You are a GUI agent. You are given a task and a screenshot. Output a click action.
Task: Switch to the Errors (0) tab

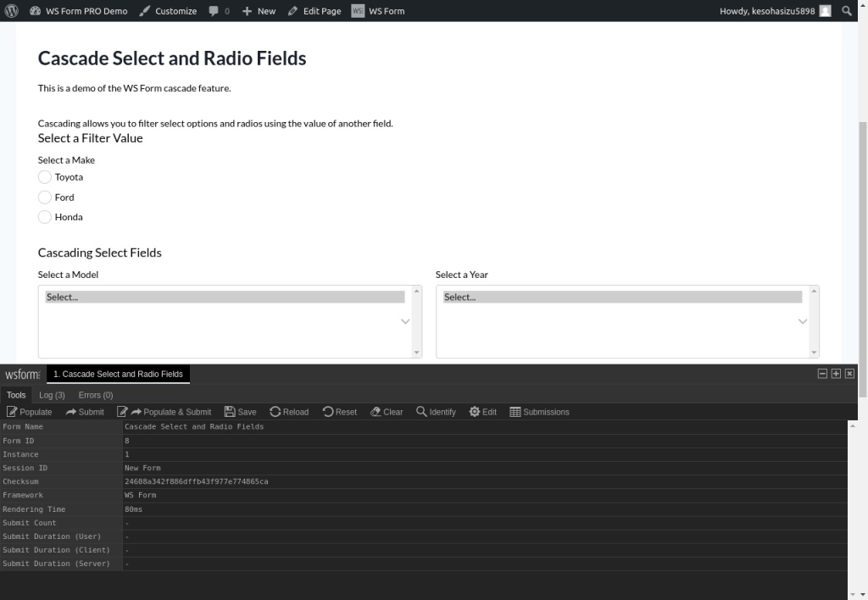click(x=95, y=395)
